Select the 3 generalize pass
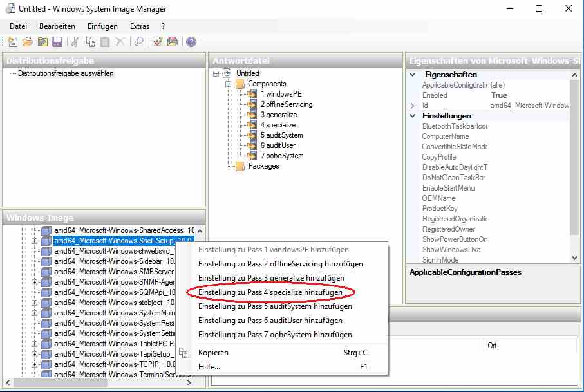 pos(279,115)
